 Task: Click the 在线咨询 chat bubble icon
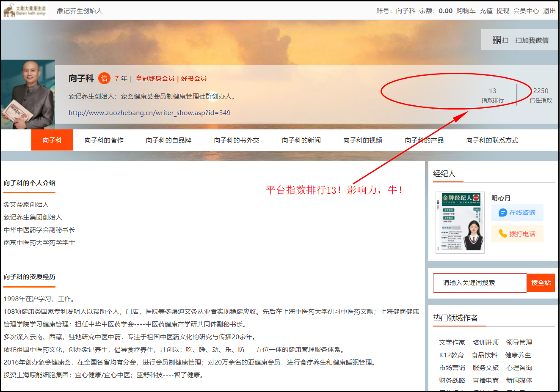503,213
